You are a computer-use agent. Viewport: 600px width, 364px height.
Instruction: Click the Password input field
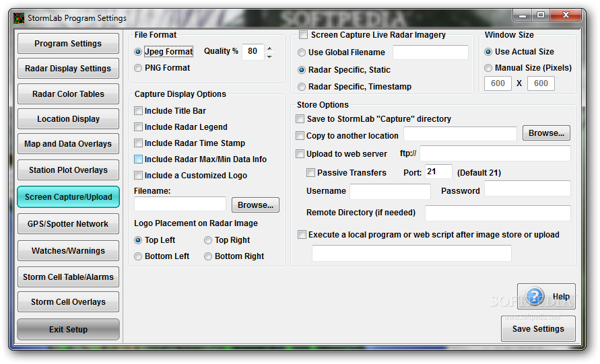pos(528,189)
